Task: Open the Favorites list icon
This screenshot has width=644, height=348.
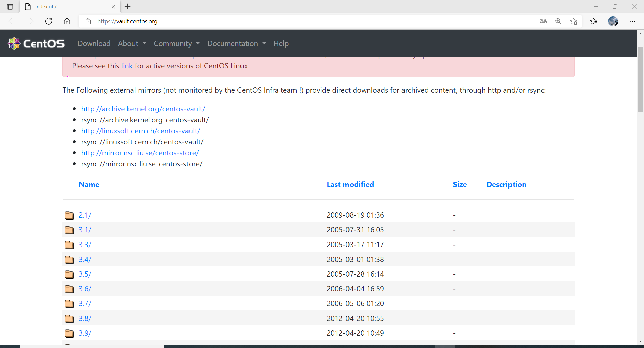Action: (x=594, y=21)
